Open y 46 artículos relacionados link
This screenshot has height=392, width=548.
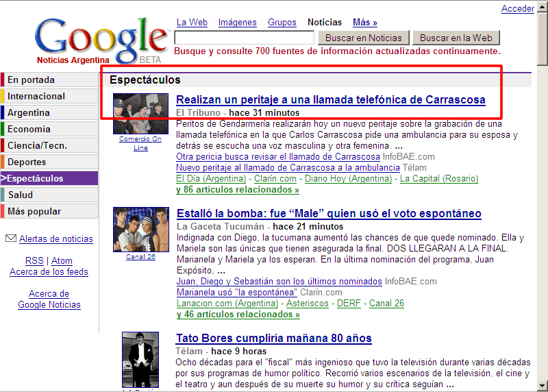click(238, 315)
